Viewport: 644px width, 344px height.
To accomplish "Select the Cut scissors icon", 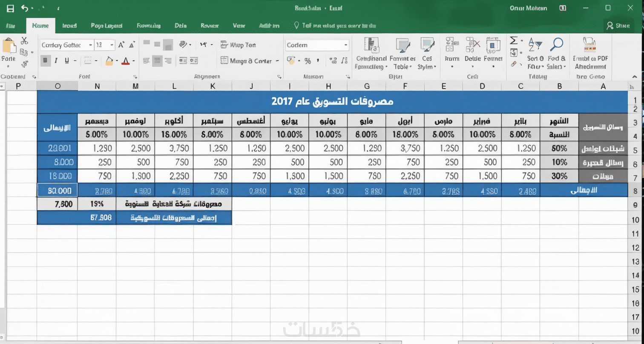I will coord(24,41).
